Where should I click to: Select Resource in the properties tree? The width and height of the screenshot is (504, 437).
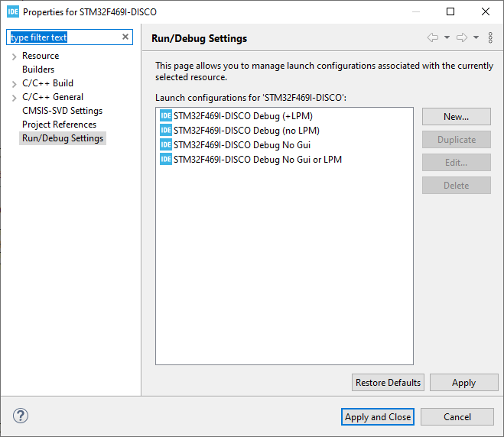pyautogui.click(x=41, y=56)
